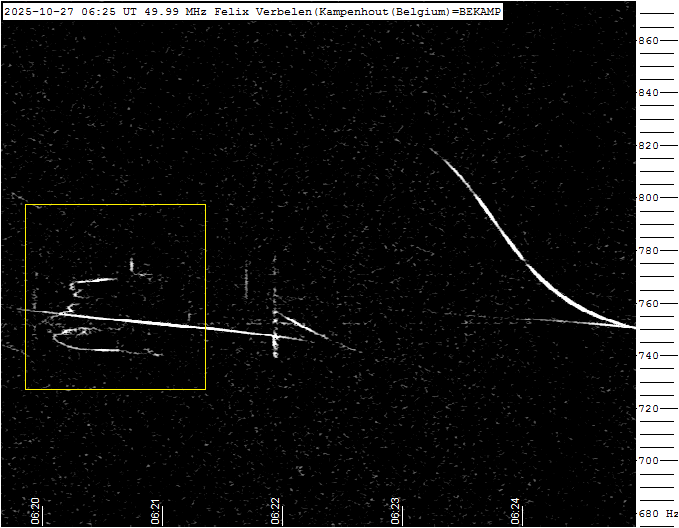Click the 680 Hz axis label

tap(657, 514)
